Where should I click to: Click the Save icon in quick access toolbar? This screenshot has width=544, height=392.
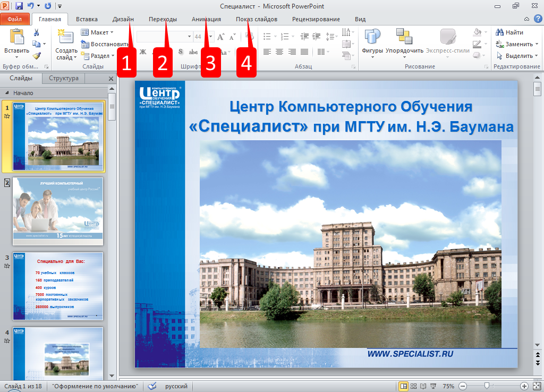tap(19, 6)
